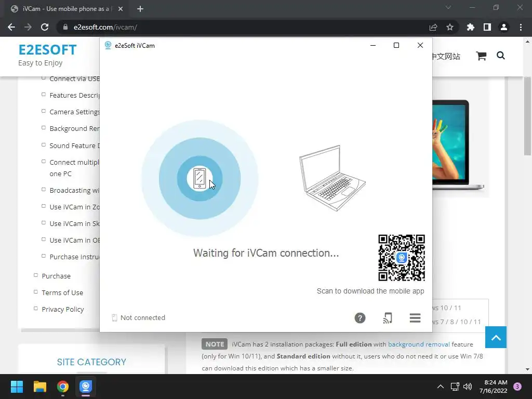The width and height of the screenshot is (532, 399).
Task: Open Privacy Policy sidebar link
Action: pyautogui.click(x=63, y=309)
